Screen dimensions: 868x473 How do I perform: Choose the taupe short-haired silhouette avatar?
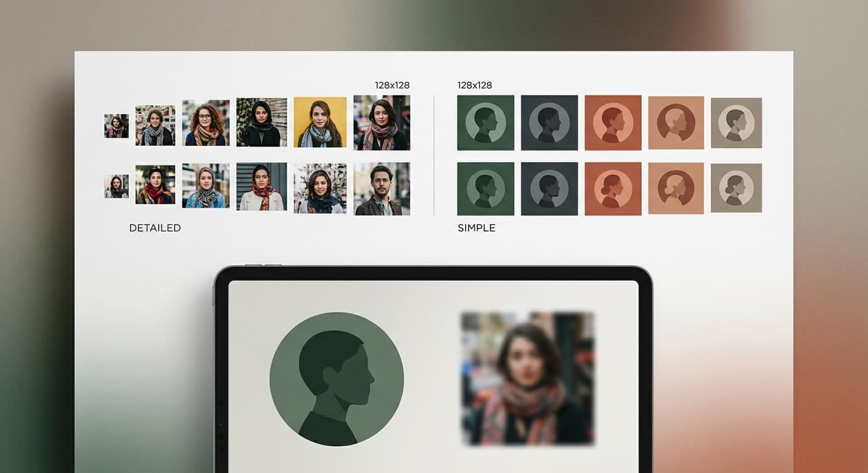pos(736,123)
